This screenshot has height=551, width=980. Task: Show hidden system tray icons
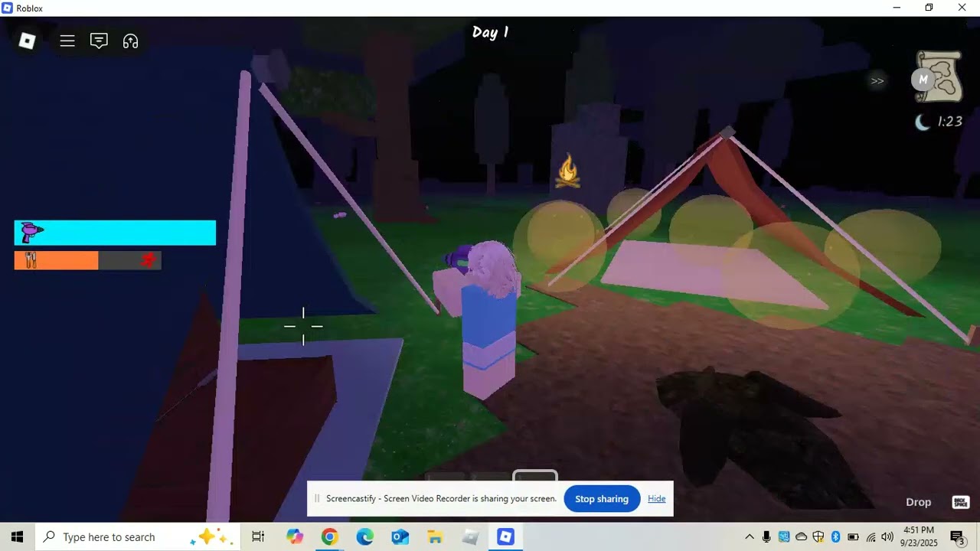750,537
